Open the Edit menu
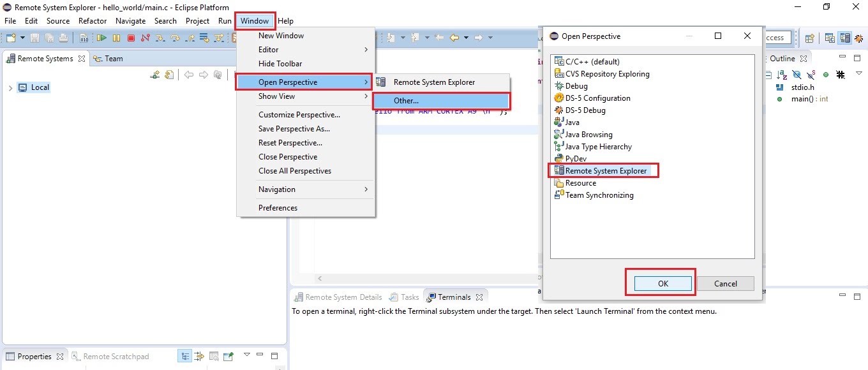The image size is (868, 370). pyautogui.click(x=31, y=21)
